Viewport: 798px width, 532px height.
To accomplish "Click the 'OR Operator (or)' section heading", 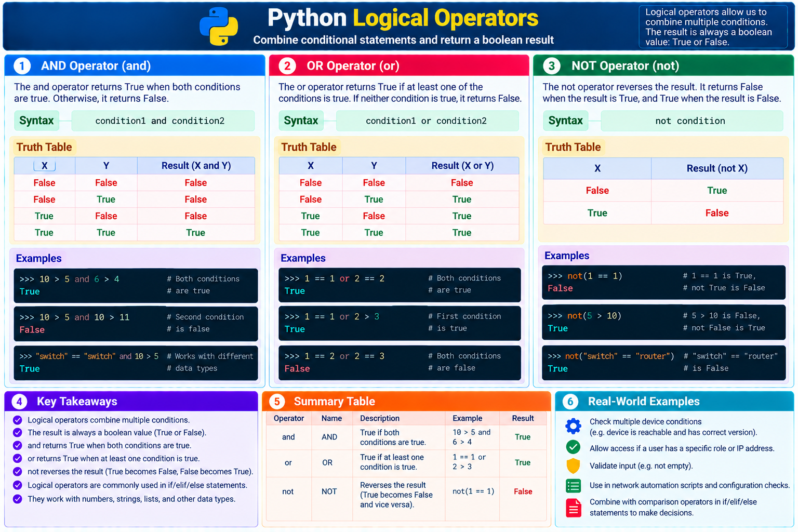I will pos(353,66).
